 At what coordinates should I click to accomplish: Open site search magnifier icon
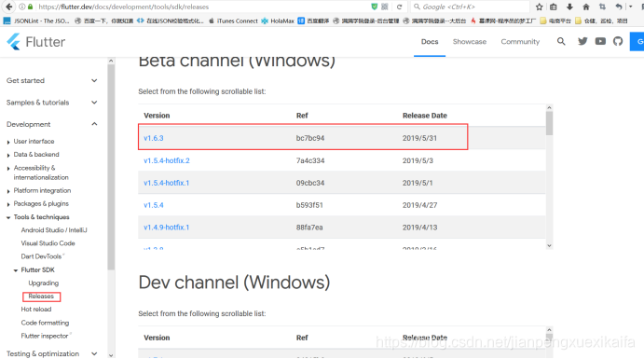click(561, 41)
